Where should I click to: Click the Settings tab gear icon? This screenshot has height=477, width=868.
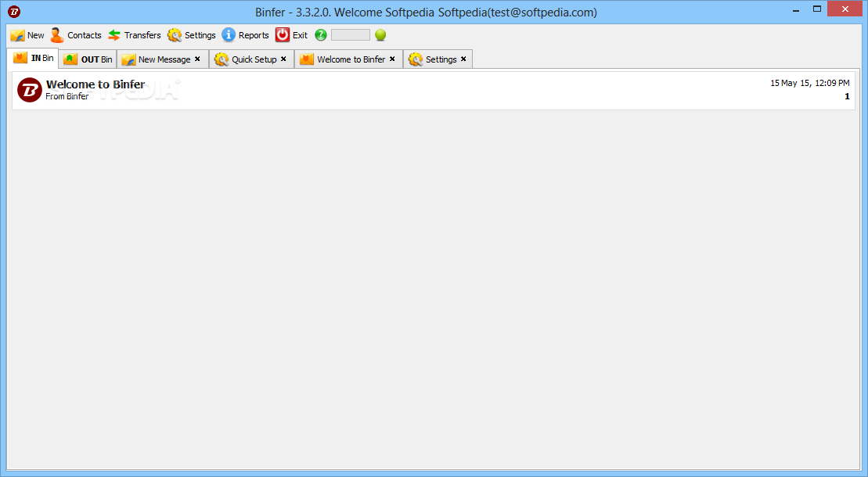coord(415,59)
